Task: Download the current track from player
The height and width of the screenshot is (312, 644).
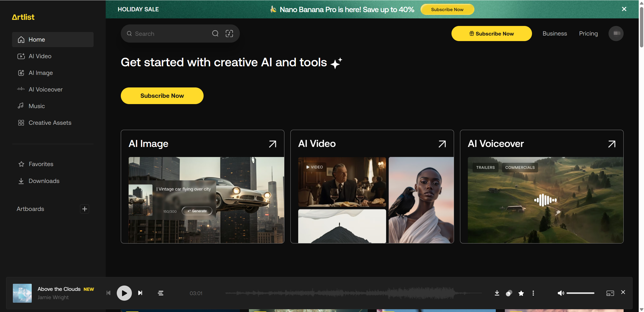Action: coord(497,293)
